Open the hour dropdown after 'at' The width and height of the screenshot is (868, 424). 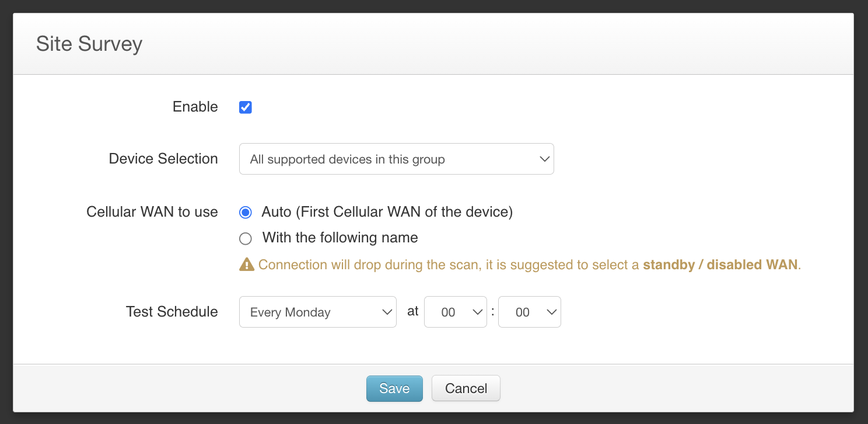coord(455,312)
